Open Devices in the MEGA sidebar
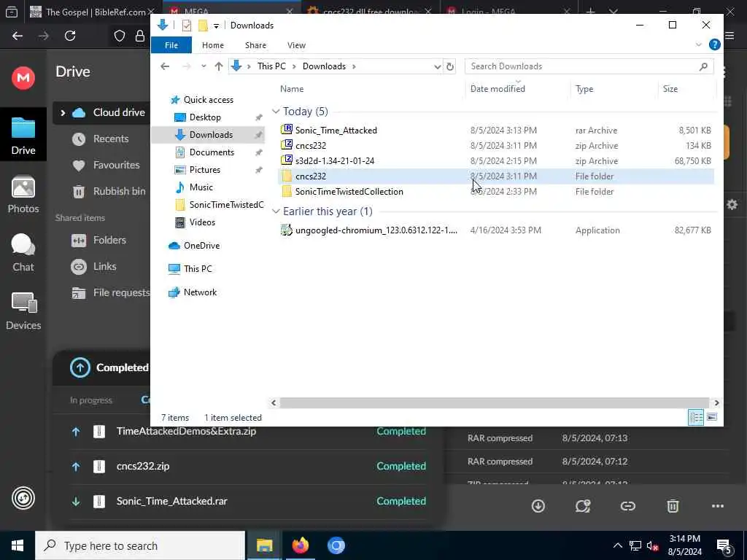The width and height of the screenshot is (747, 560). tap(23, 311)
